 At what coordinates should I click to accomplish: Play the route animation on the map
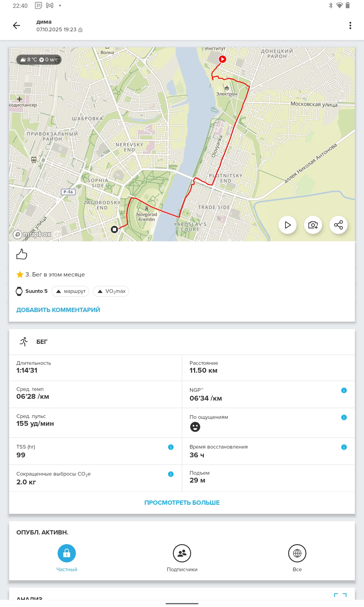[x=288, y=225]
